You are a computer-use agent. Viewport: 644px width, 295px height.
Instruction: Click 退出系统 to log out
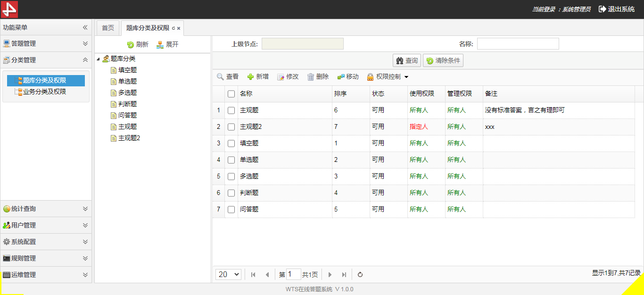(x=617, y=9)
